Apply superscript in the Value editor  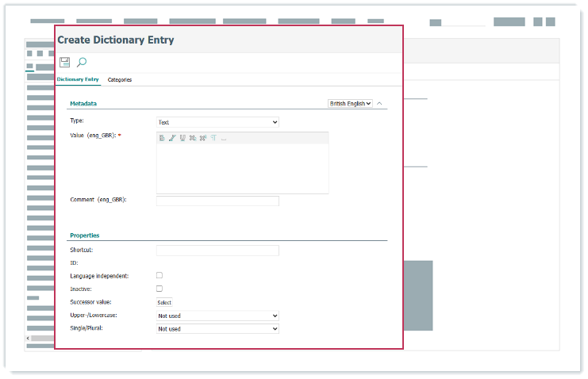pos(203,138)
